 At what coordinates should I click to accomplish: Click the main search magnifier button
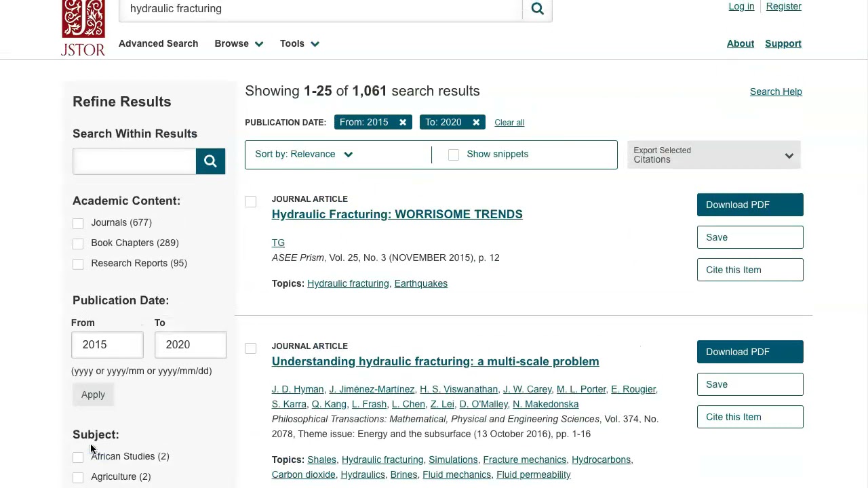pos(538,9)
